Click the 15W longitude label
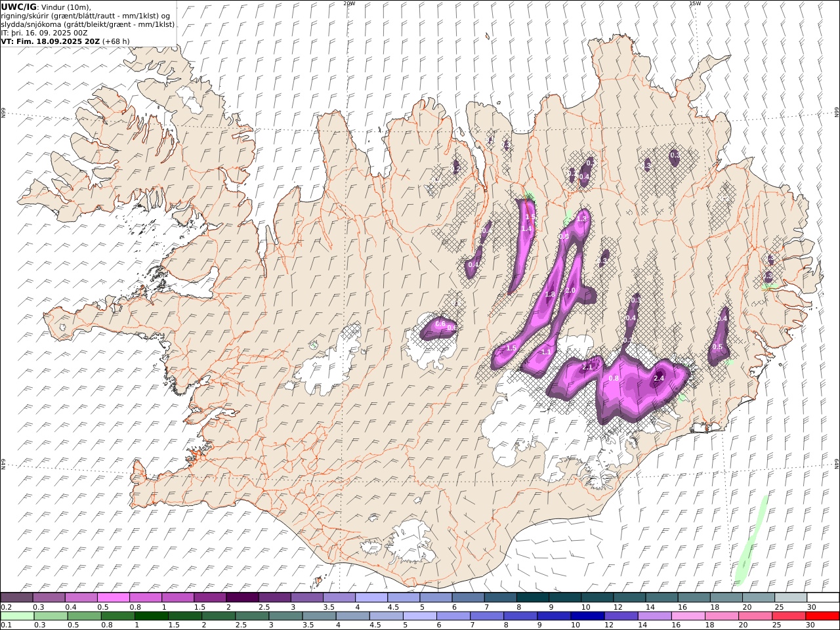The height and width of the screenshot is (630, 840). point(695,3)
